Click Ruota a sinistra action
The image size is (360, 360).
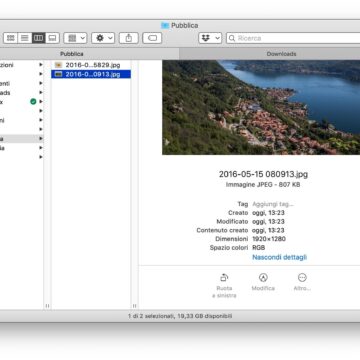[224, 285]
